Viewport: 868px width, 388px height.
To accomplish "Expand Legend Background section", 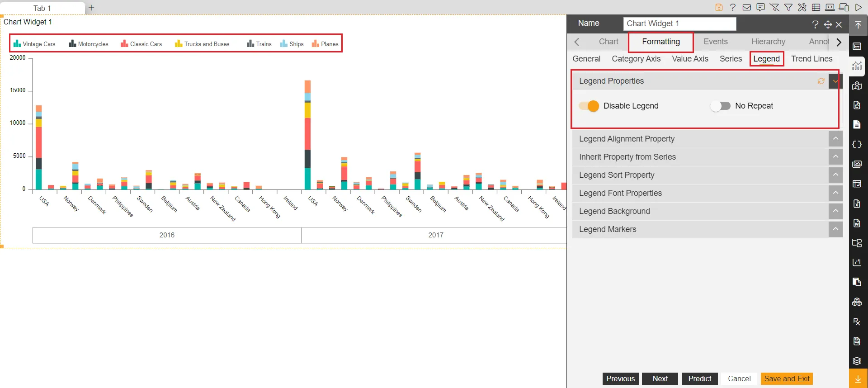I will coord(835,211).
